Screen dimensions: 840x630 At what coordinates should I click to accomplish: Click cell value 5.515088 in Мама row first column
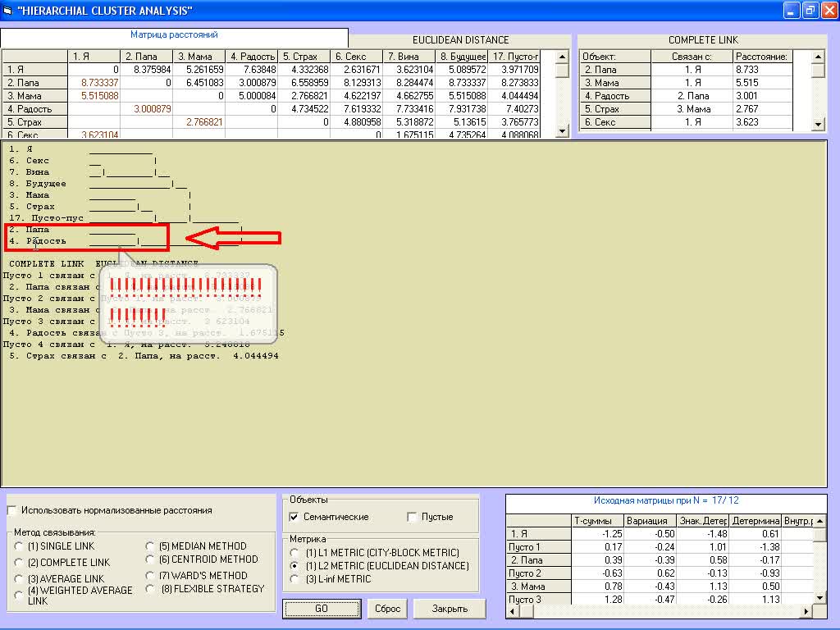tap(94, 96)
